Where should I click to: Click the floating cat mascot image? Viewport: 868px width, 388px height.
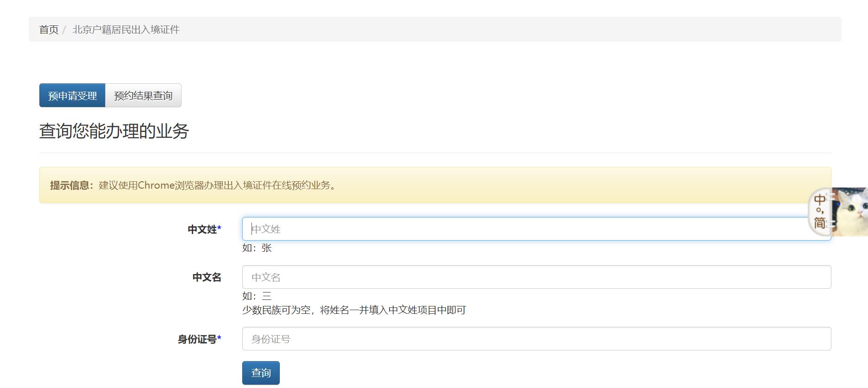(849, 211)
